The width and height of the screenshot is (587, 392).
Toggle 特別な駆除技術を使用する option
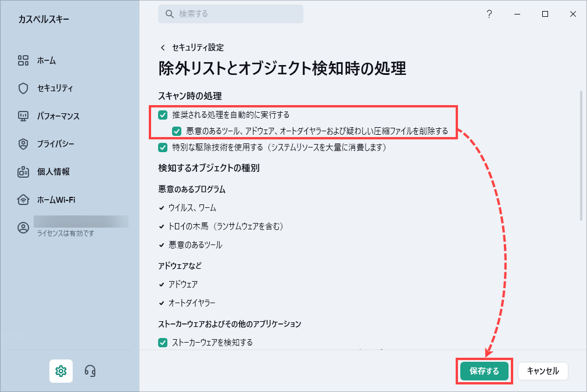(162, 148)
